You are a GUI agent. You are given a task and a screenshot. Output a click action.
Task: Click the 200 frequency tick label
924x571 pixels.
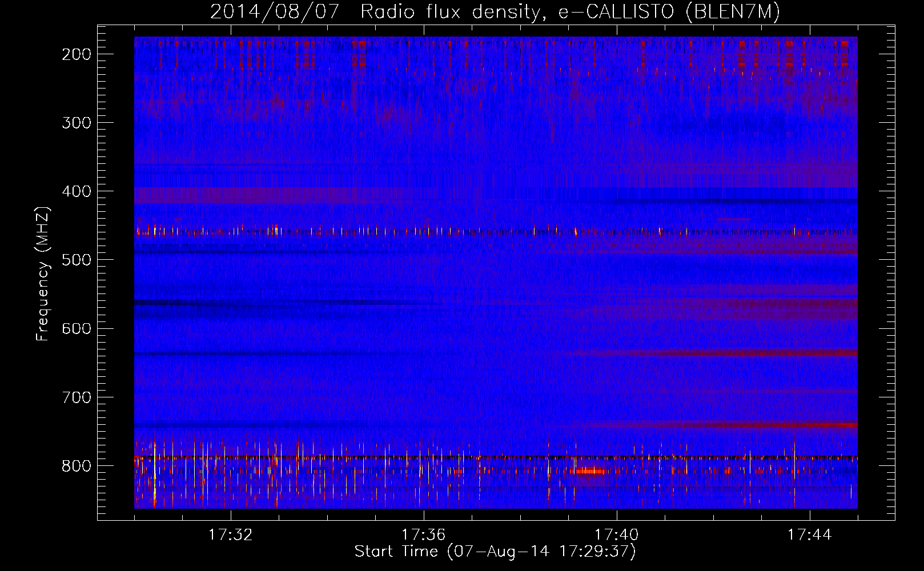click(76, 54)
